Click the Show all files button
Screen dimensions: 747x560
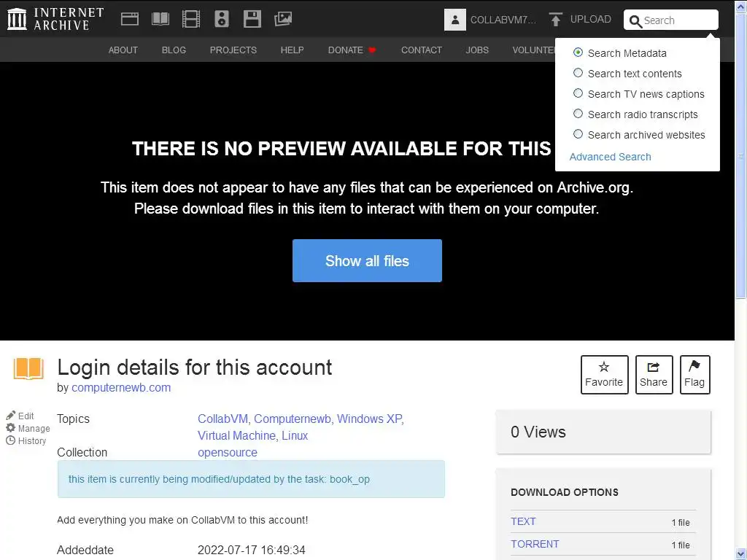(367, 260)
